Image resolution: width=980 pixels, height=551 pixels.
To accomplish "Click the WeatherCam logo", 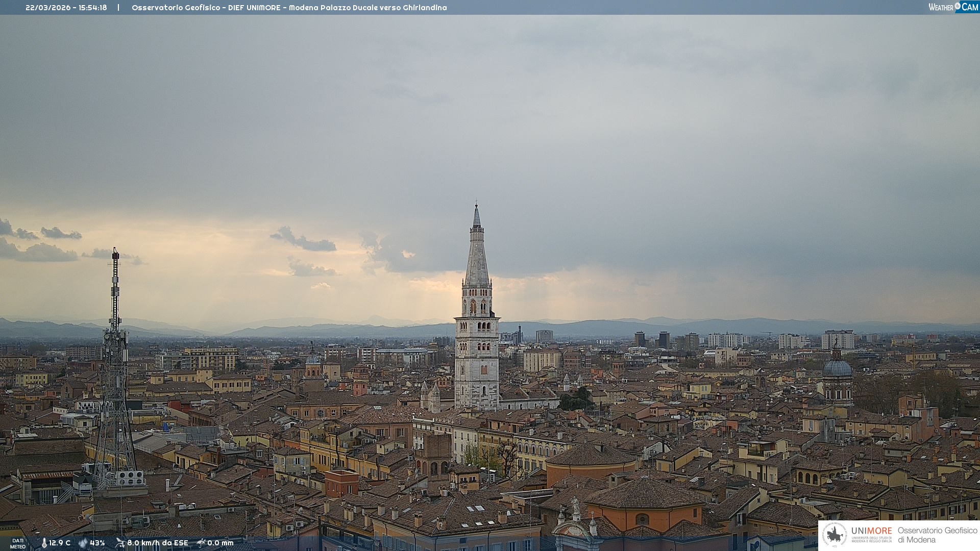I will click(x=953, y=7).
